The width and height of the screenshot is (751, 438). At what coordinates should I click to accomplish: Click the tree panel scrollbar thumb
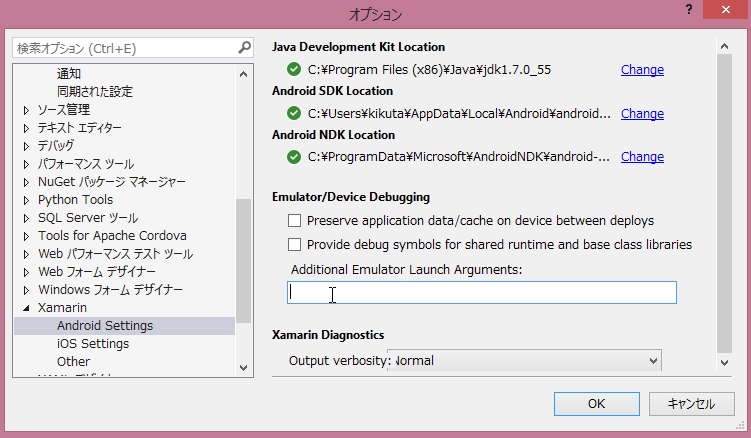pyautogui.click(x=243, y=261)
